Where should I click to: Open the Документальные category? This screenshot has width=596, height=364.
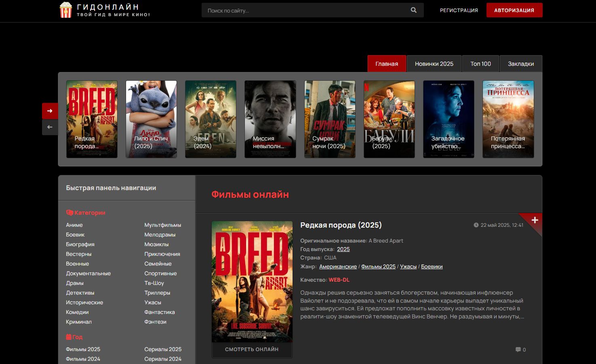[88, 274]
